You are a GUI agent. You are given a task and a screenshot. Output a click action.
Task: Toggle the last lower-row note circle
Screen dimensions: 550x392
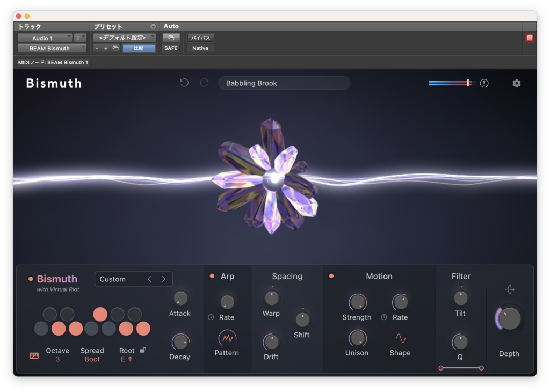[143, 329]
